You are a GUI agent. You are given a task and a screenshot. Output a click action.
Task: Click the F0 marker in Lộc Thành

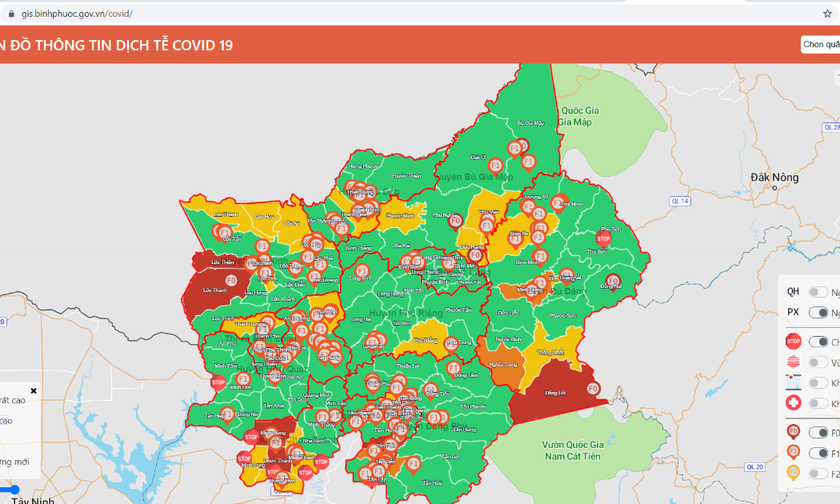[x=231, y=281]
